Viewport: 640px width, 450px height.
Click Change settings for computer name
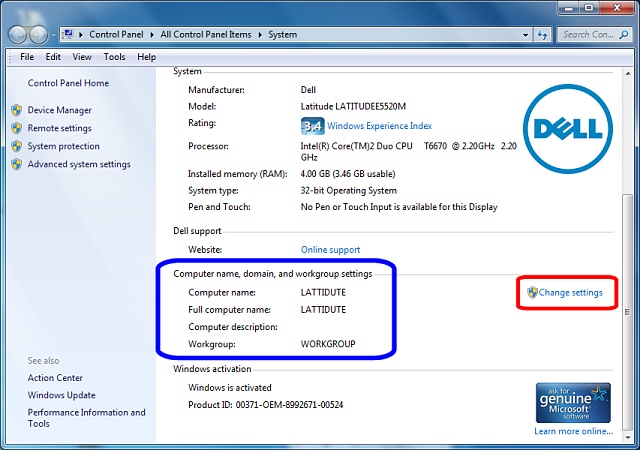coord(570,292)
